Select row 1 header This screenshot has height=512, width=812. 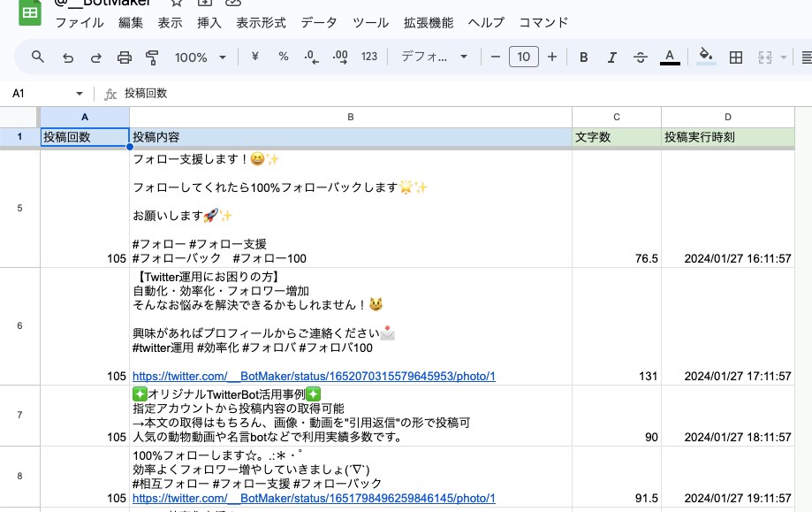(19, 137)
